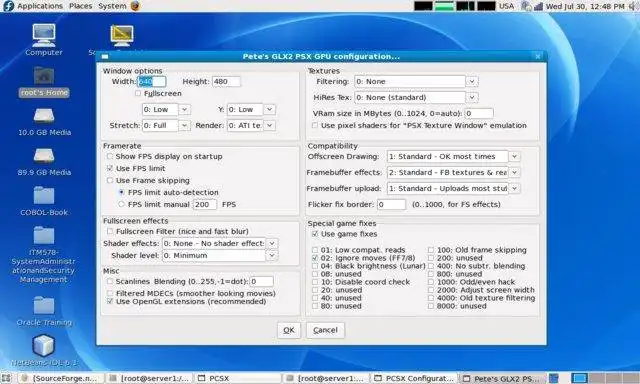Click the Cancel button
640x384 pixels.
325,330
